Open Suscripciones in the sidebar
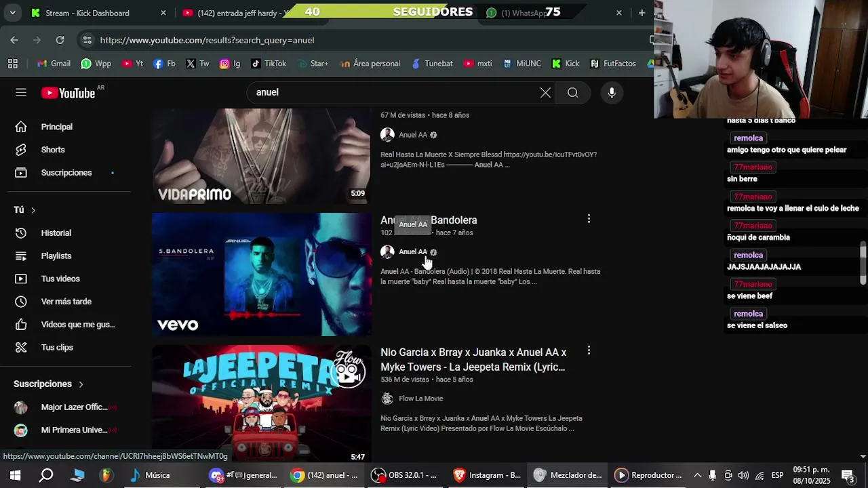The width and height of the screenshot is (868, 488). (x=66, y=173)
